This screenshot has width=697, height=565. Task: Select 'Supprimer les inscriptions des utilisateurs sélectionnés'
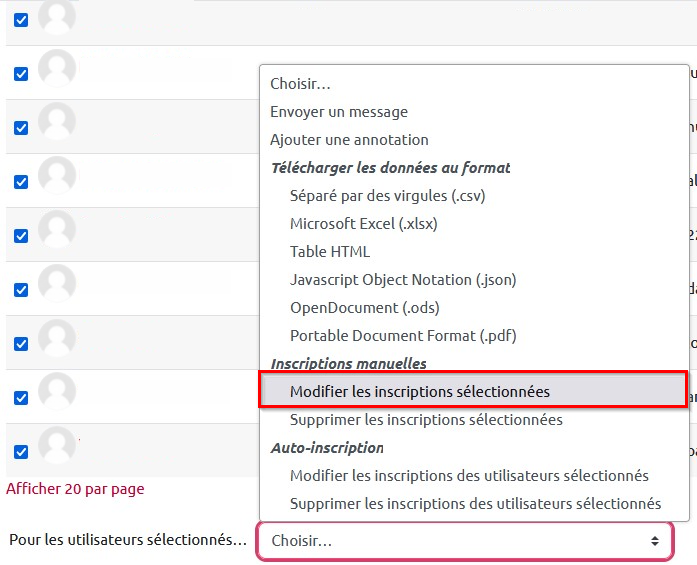pyautogui.click(x=475, y=504)
